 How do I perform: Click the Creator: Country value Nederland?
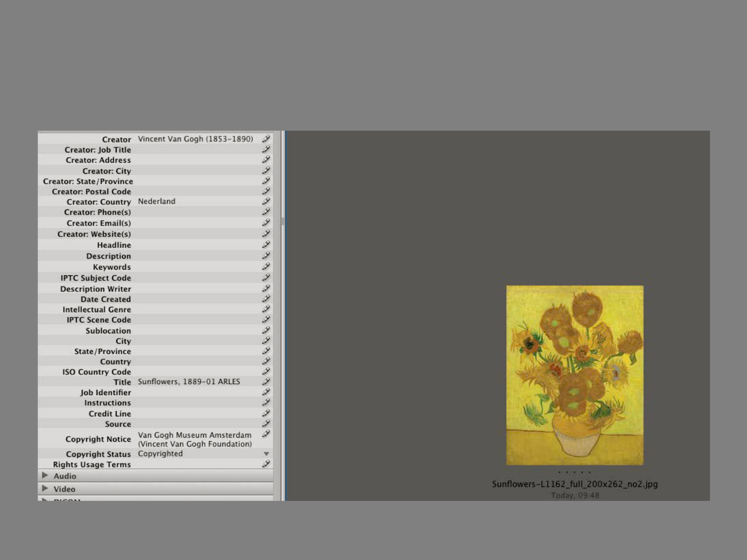coord(157,201)
